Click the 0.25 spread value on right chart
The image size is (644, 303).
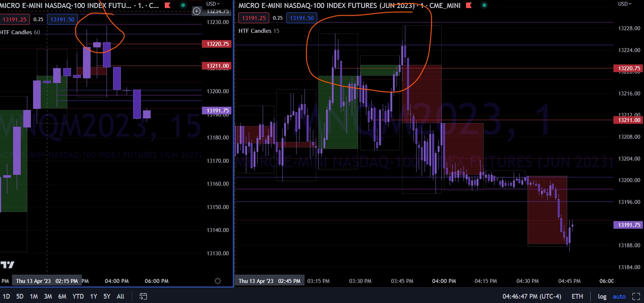point(278,18)
